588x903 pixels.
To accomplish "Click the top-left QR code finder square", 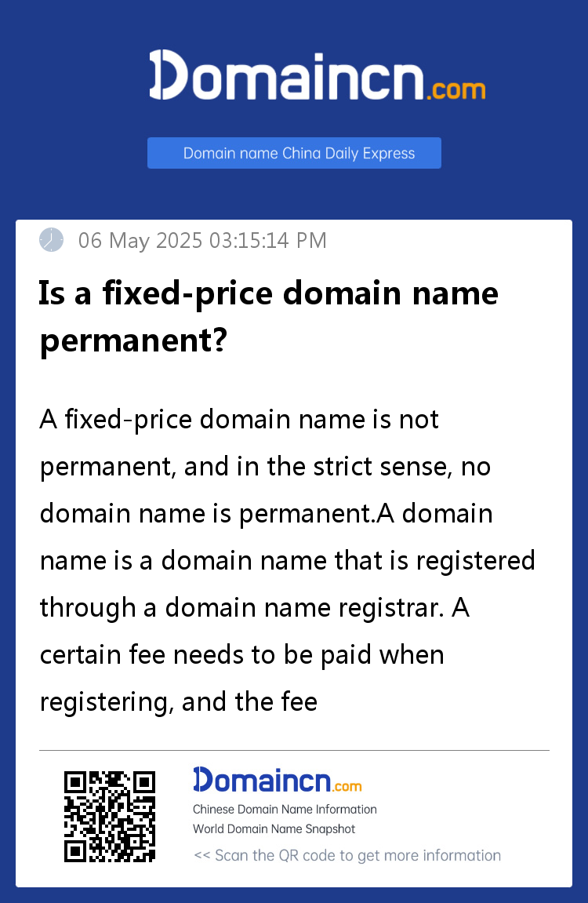I will click(74, 783).
